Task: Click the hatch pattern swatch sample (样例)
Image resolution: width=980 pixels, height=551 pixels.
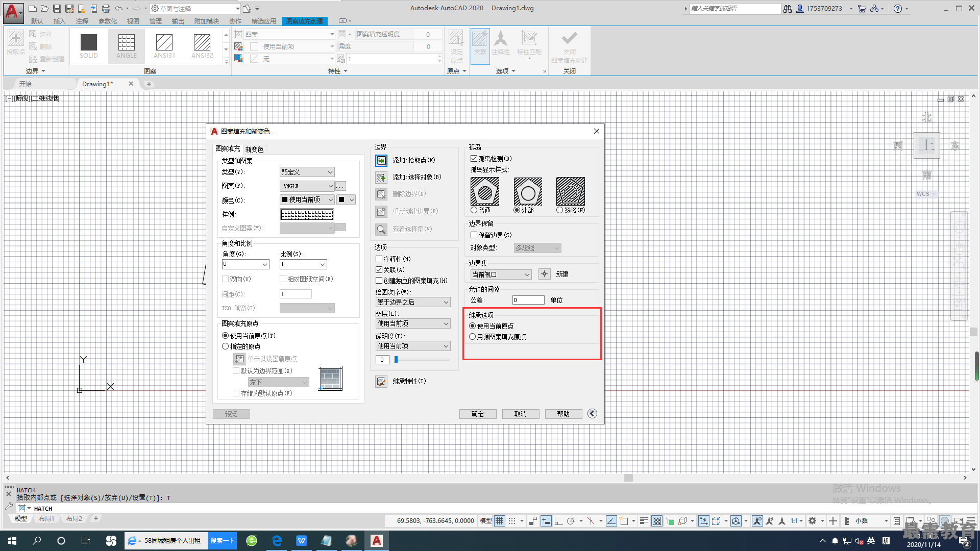Action: 307,215
